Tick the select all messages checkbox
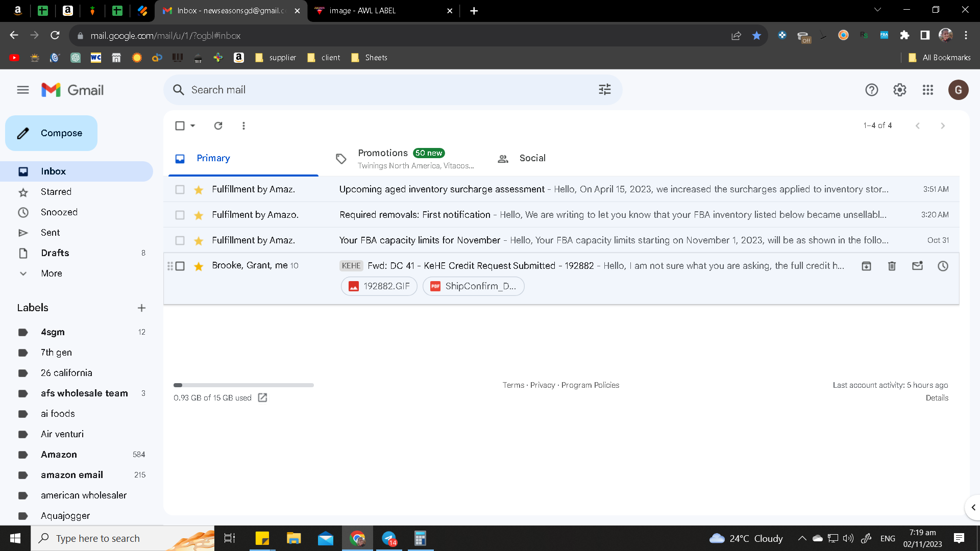 tap(180, 126)
